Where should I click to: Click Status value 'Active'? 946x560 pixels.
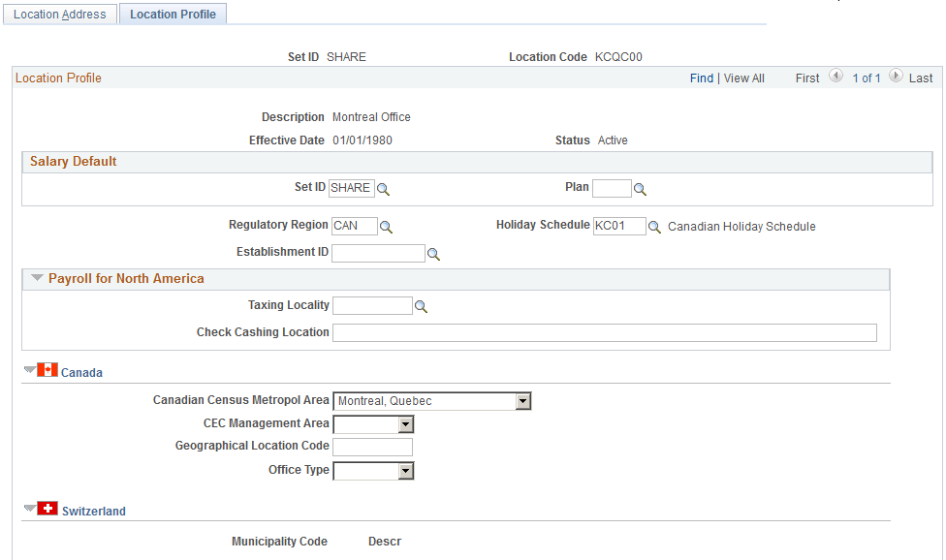click(613, 140)
